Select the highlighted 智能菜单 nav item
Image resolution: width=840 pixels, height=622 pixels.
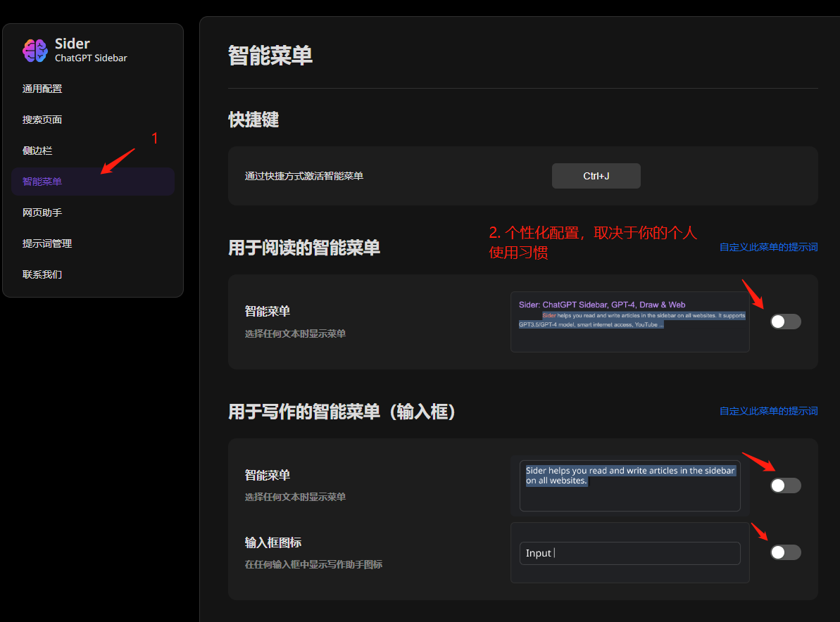click(42, 182)
